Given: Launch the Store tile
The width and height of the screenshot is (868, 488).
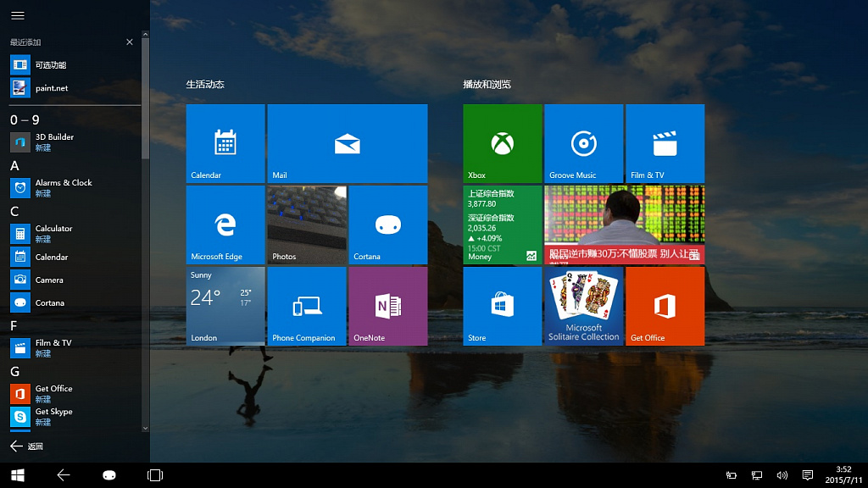Looking at the screenshot, I should pos(502,306).
